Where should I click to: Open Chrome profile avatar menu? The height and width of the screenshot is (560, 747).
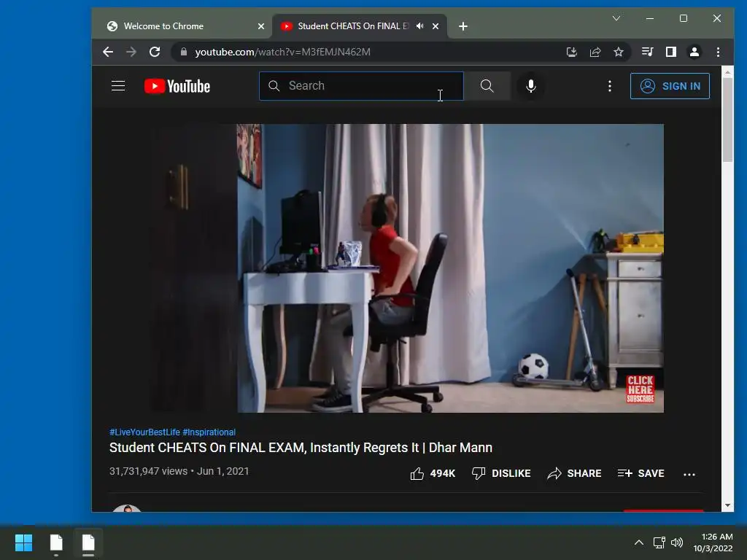(694, 52)
